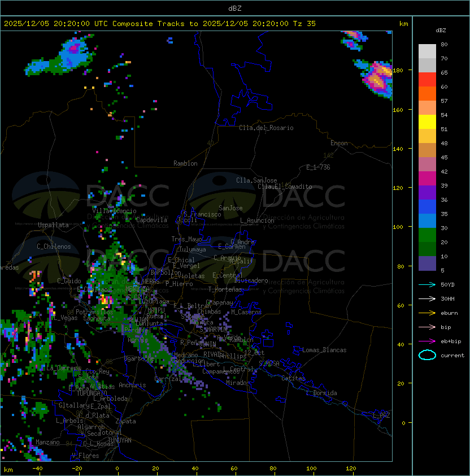Click the 'current' legend label
The image size is (470, 476).
click(452, 356)
